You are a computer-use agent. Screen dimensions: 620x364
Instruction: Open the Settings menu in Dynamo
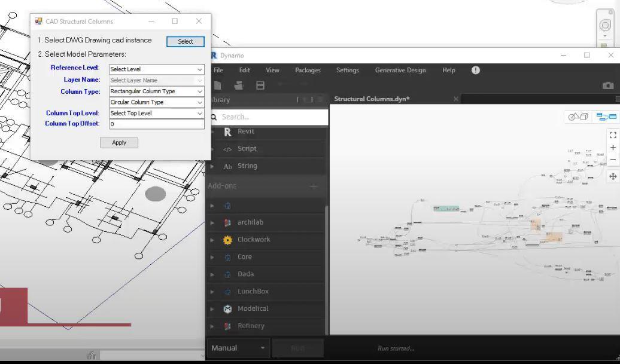coord(348,71)
